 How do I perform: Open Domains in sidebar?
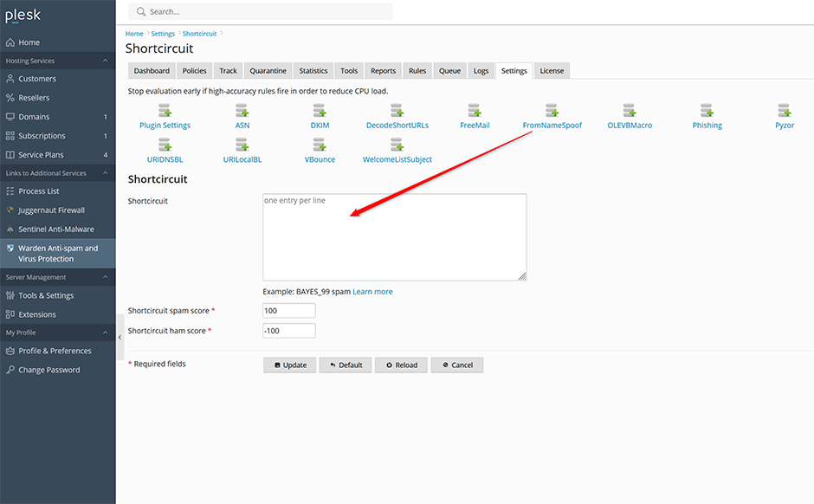(x=58, y=117)
